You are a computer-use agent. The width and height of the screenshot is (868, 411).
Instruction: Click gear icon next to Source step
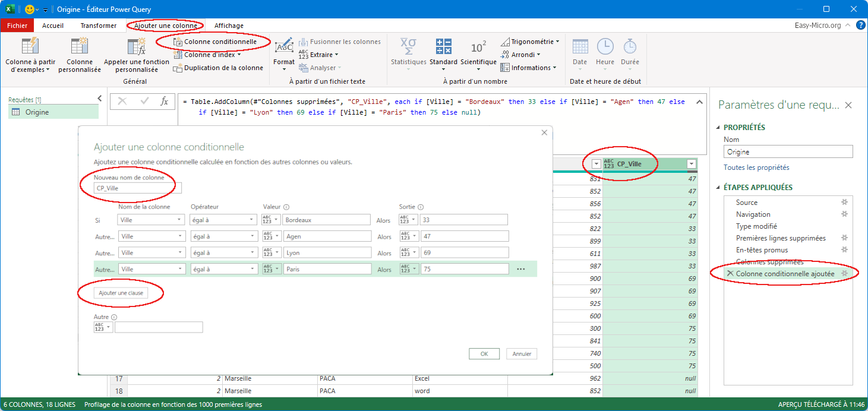coord(844,203)
